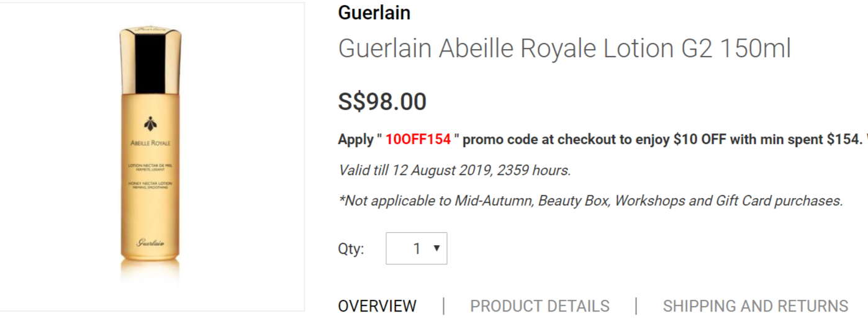Click the Guerlain signature near bottle base
The height and width of the screenshot is (319, 868).
pyautogui.click(x=151, y=243)
